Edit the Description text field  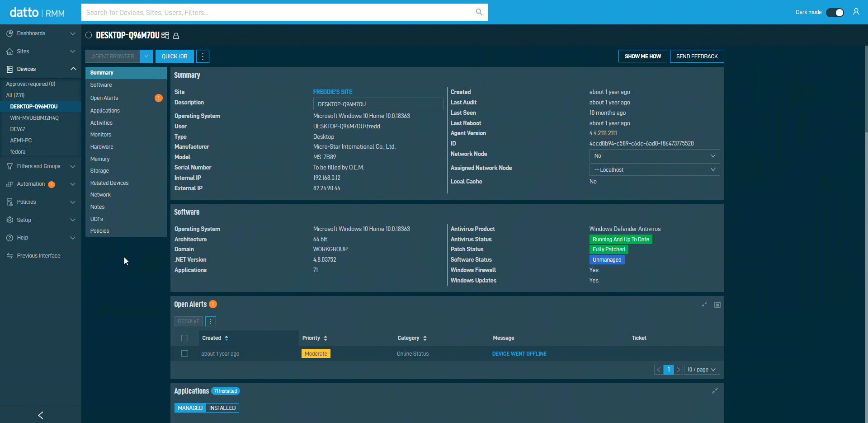(x=378, y=104)
